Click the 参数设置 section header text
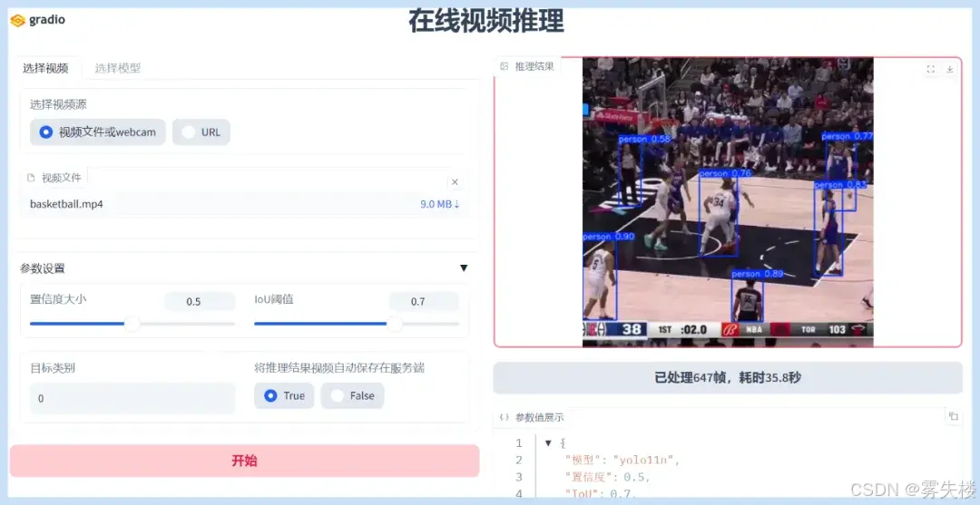 43,268
